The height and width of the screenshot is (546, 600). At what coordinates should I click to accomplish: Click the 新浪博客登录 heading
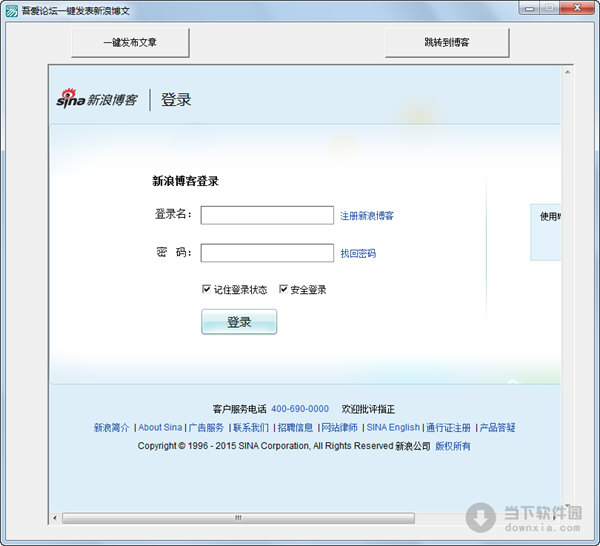point(185,181)
